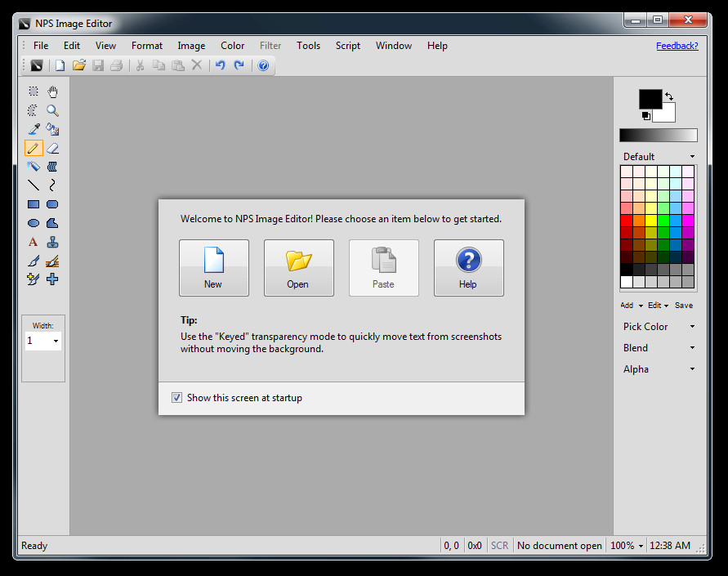
Task: Select the blue plus cross tool
Action: tap(52, 279)
